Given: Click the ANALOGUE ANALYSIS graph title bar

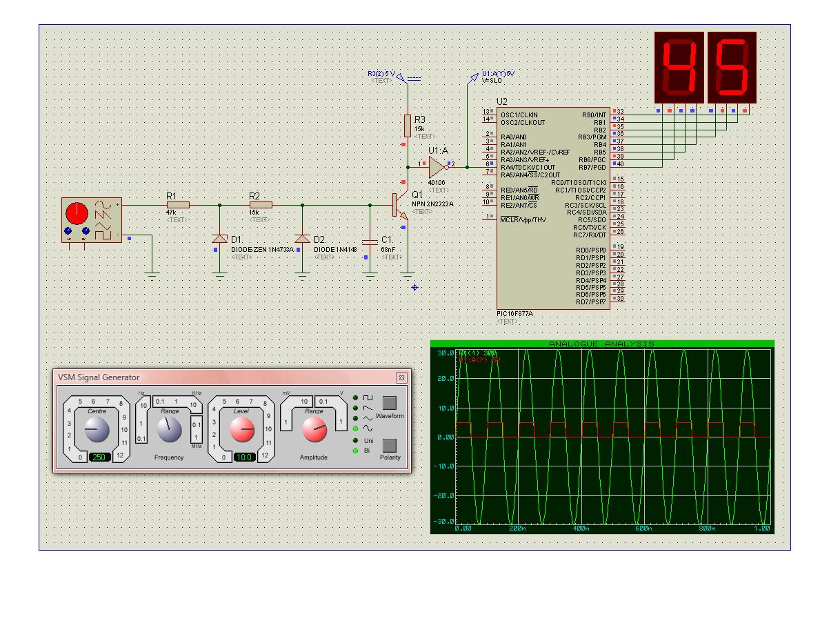Looking at the screenshot, I should 602,344.
